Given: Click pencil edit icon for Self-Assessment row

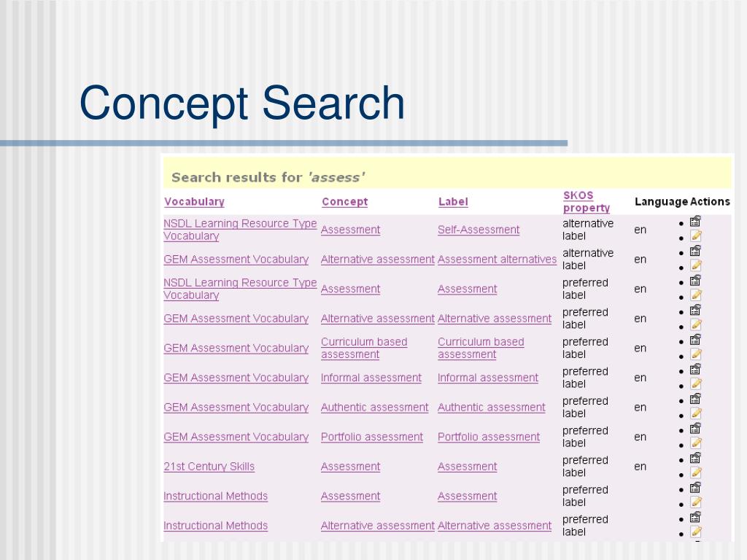Looking at the screenshot, I should coord(695,236).
